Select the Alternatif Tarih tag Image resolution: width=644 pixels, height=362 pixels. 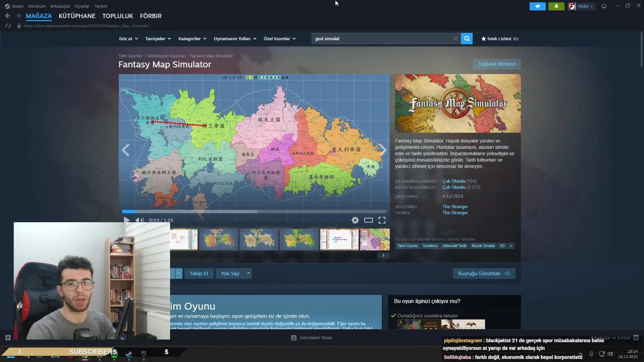455,246
